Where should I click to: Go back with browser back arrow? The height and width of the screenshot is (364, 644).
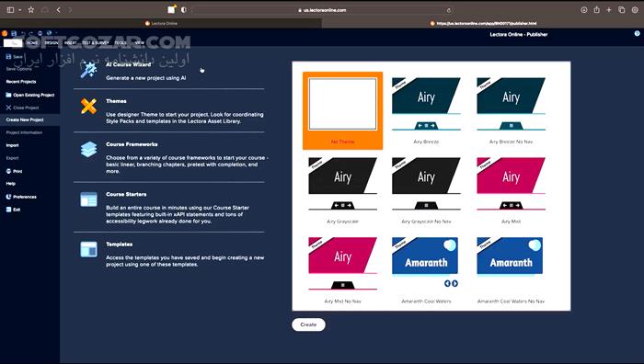click(59, 10)
